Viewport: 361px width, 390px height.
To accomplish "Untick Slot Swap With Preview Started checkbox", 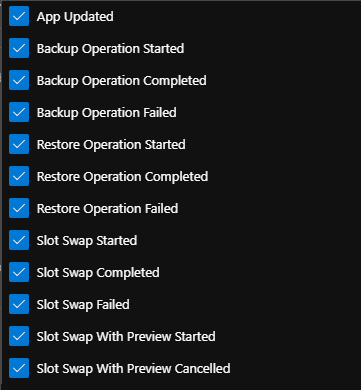I will pyautogui.click(x=19, y=336).
